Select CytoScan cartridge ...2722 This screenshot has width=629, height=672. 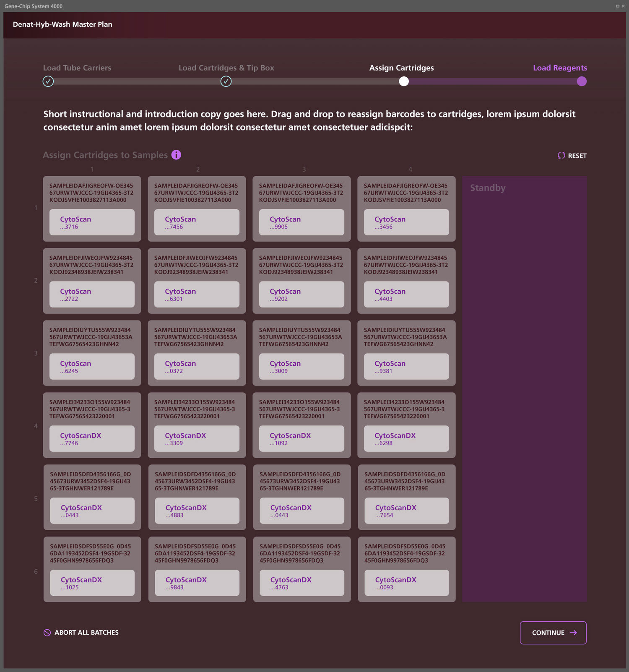(x=92, y=294)
